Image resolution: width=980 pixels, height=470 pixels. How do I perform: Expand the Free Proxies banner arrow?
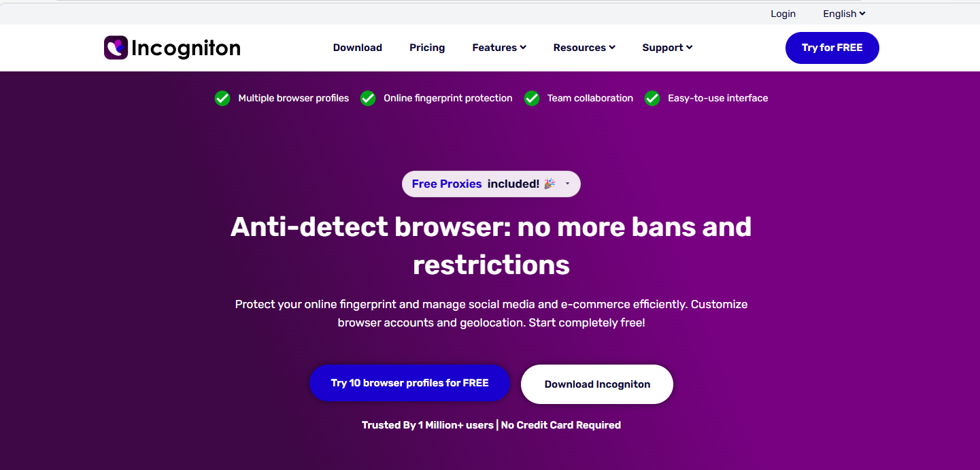[568, 184]
